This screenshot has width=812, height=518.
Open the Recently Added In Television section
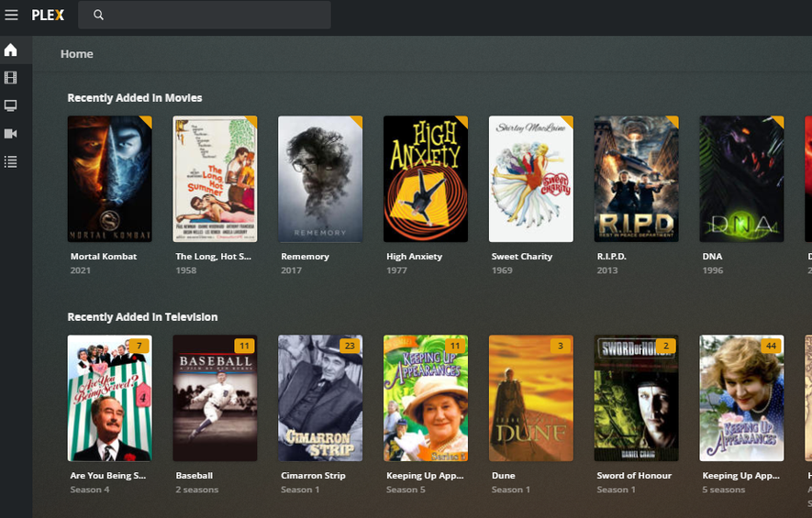142,316
